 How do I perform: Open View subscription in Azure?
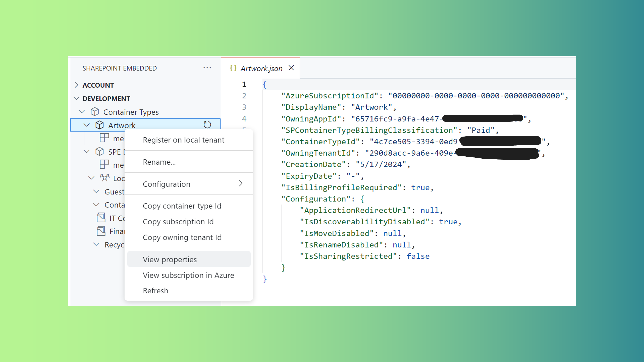click(188, 275)
